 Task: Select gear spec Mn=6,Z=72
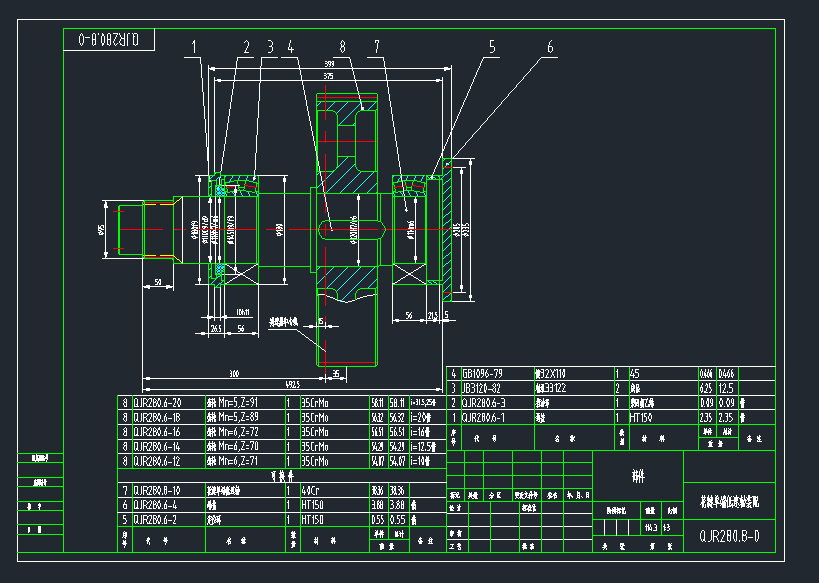tap(238, 432)
